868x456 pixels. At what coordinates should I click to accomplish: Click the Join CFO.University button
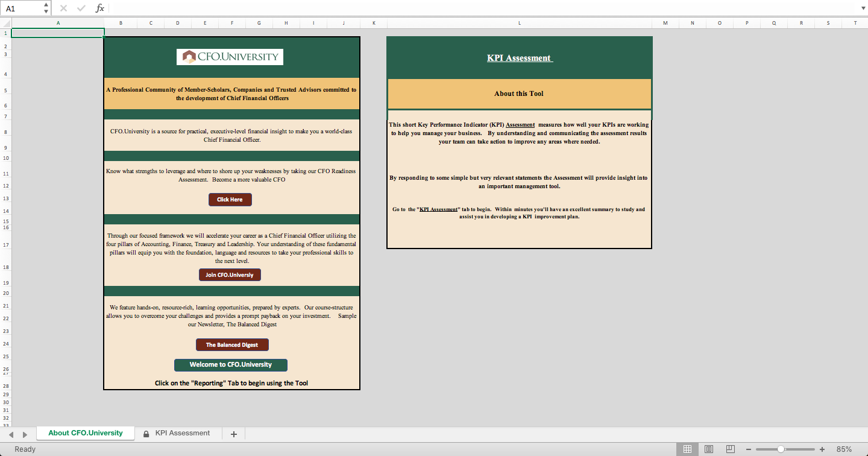coord(230,274)
